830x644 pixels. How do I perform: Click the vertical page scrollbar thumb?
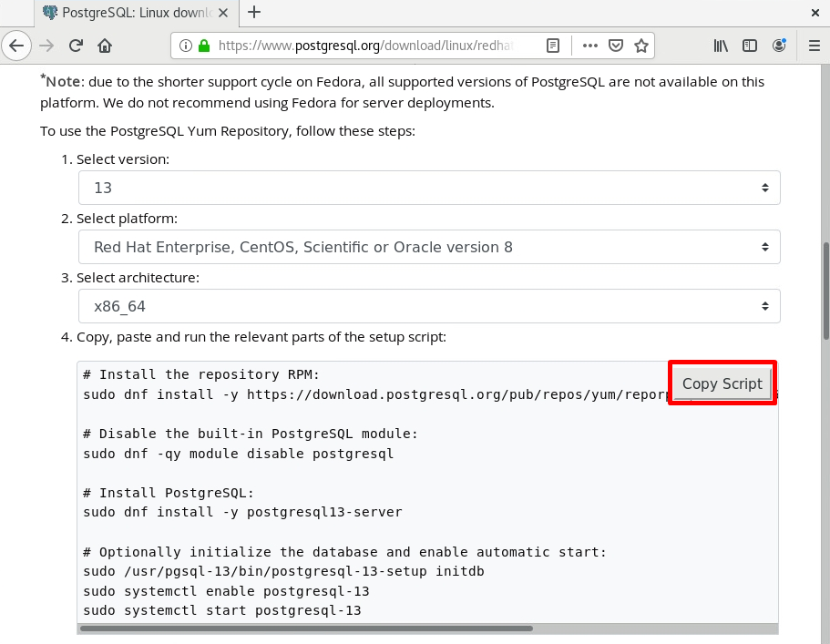click(x=826, y=291)
